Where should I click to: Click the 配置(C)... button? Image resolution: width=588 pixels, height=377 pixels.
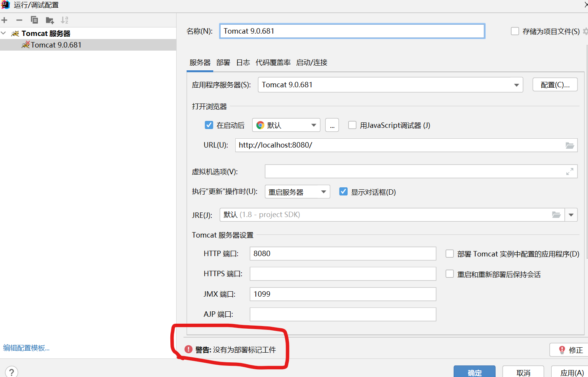(x=555, y=85)
